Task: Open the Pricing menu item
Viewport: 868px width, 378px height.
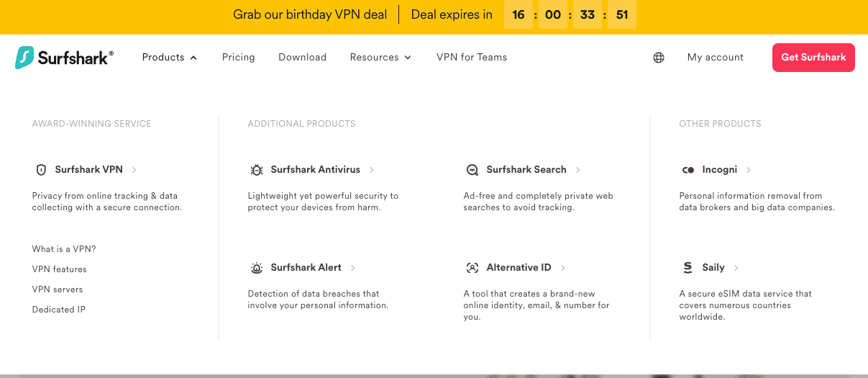Action: click(x=238, y=58)
